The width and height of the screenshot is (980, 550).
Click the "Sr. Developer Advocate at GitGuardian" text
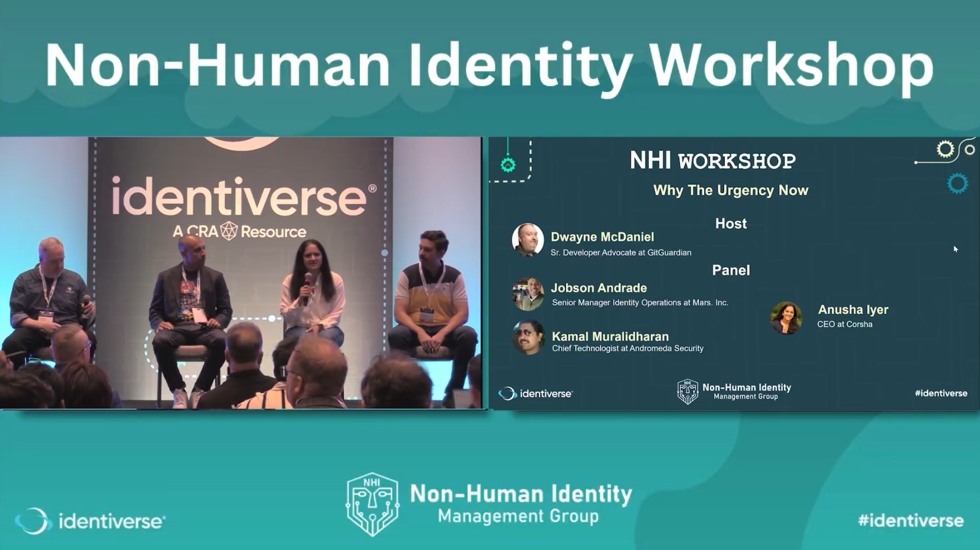[x=621, y=253]
